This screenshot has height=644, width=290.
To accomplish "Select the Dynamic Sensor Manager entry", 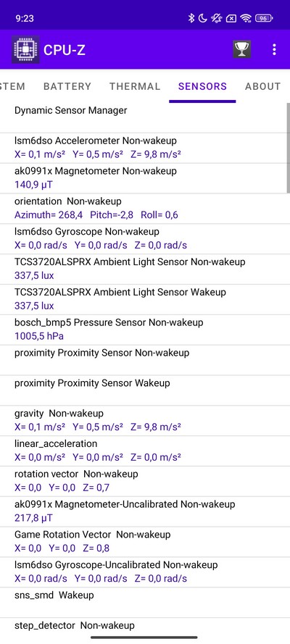I will pos(145,117).
